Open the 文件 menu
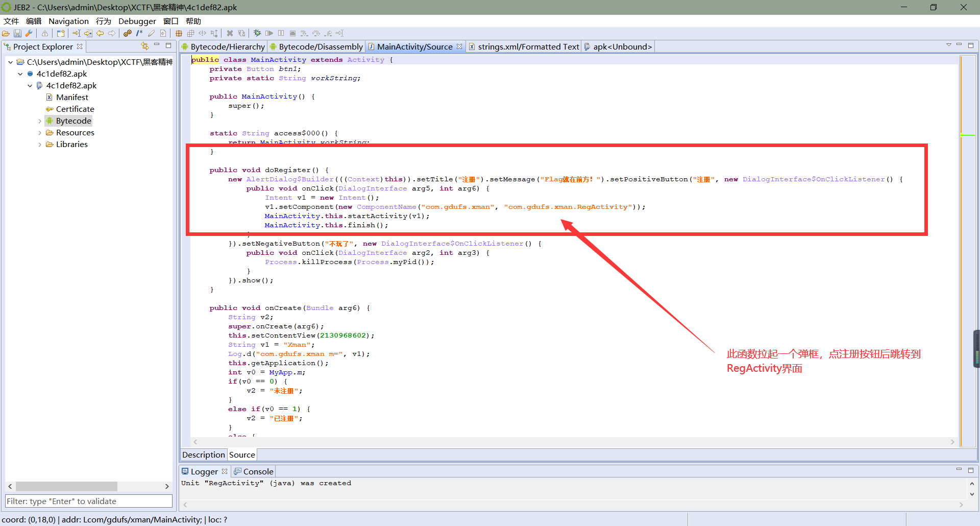The width and height of the screenshot is (980, 526). (11, 21)
